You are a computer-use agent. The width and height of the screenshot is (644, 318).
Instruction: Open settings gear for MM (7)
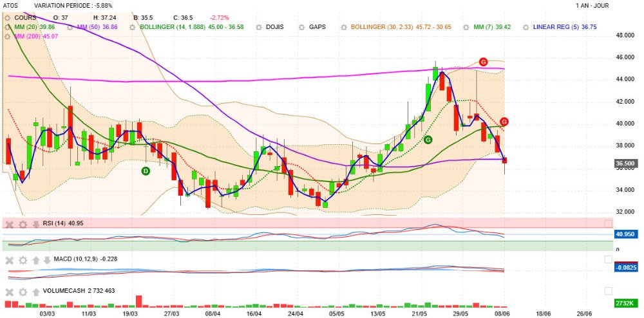click(466, 27)
